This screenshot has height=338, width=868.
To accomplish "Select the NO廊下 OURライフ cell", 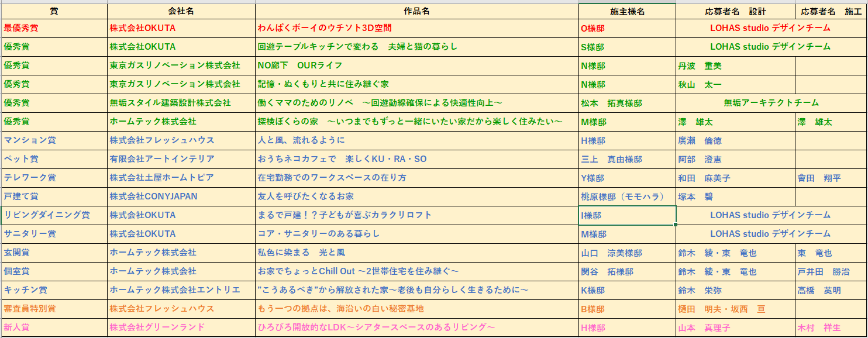I will pos(417,65).
